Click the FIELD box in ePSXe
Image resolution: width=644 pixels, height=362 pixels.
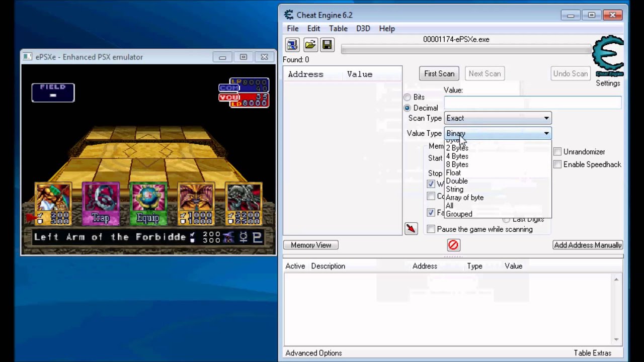tap(53, 93)
